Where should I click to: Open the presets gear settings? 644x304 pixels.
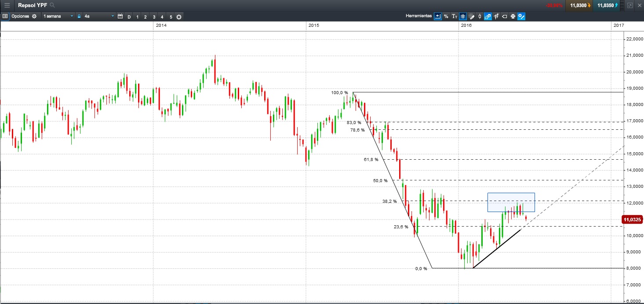tap(179, 17)
